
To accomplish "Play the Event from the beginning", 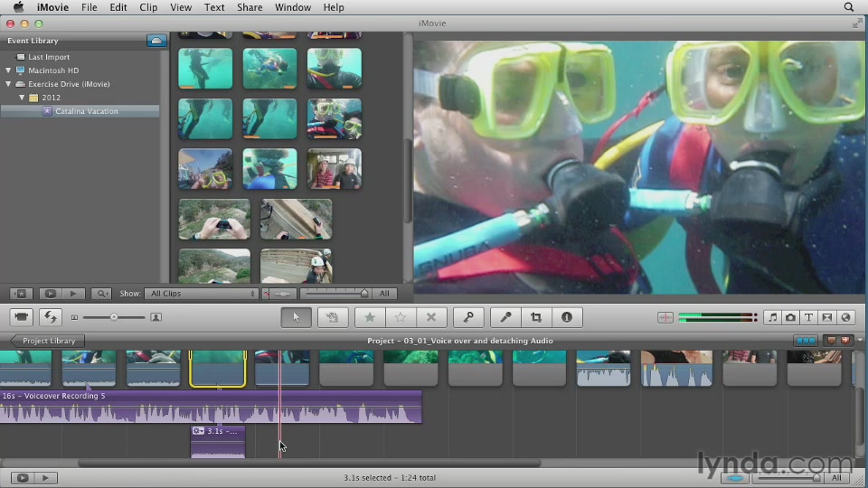I will pyautogui.click(x=73, y=294).
